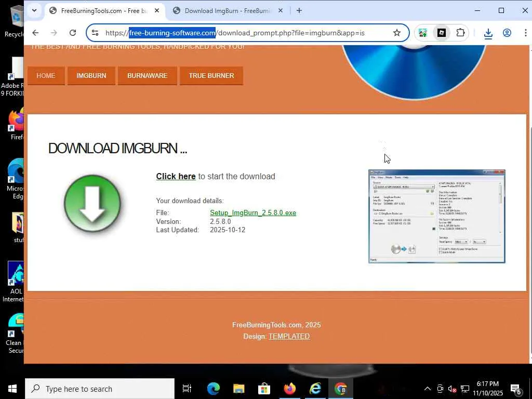Open Chrome three-dot menu
The height and width of the screenshot is (399, 532).
(526, 33)
